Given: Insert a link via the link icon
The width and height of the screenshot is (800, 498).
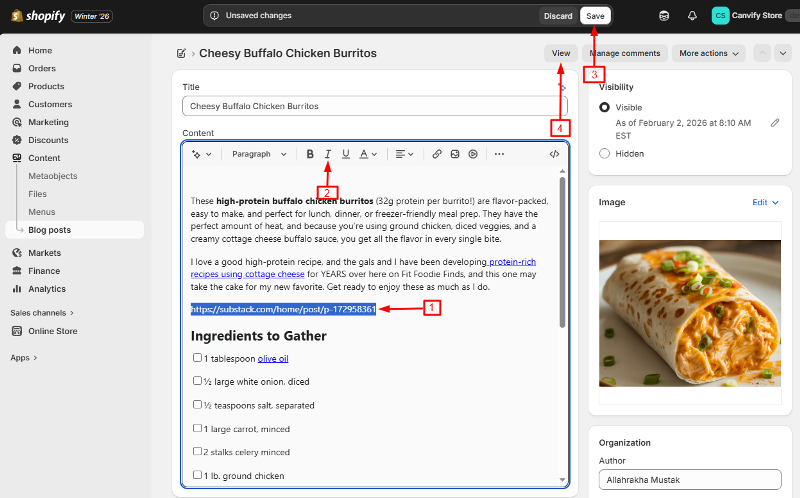Looking at the screenshot, I should (x=437, y=154).
